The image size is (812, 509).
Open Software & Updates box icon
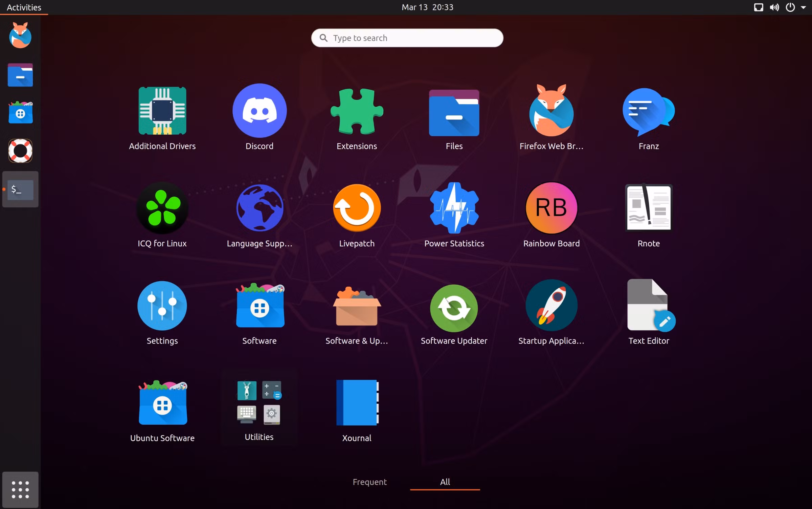point(357,306)
